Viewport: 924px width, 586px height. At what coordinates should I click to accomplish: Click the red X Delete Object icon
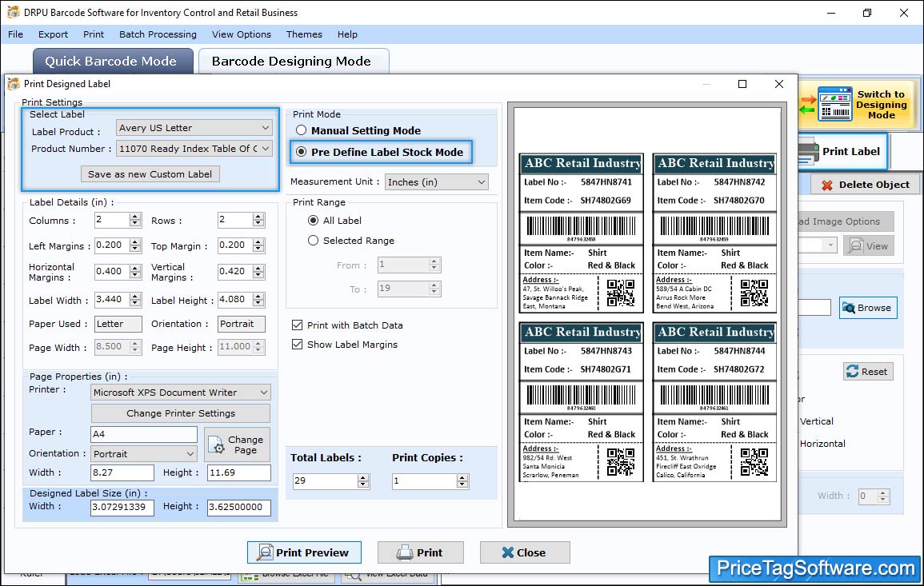[x=826, y=185]
